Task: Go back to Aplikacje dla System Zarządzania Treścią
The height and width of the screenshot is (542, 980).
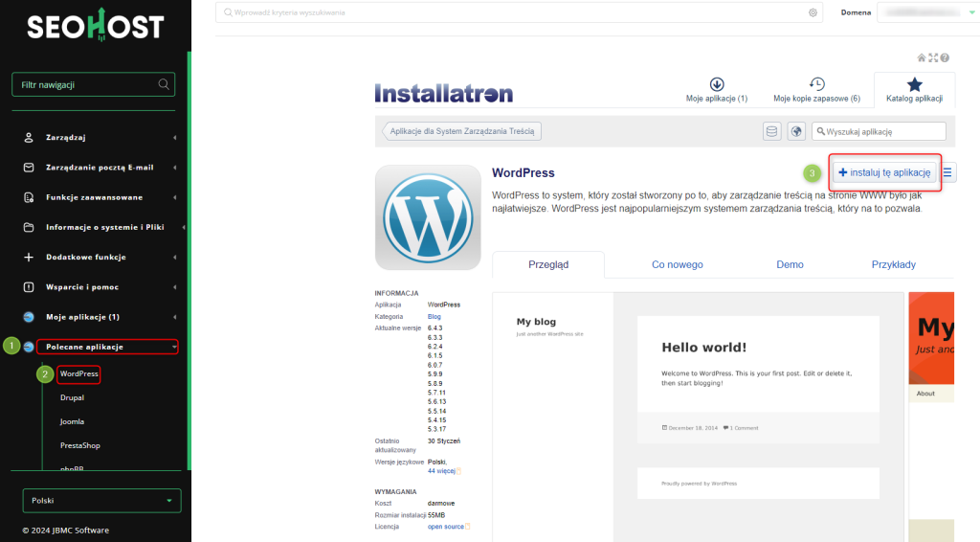Action: (x=461, y=131)
